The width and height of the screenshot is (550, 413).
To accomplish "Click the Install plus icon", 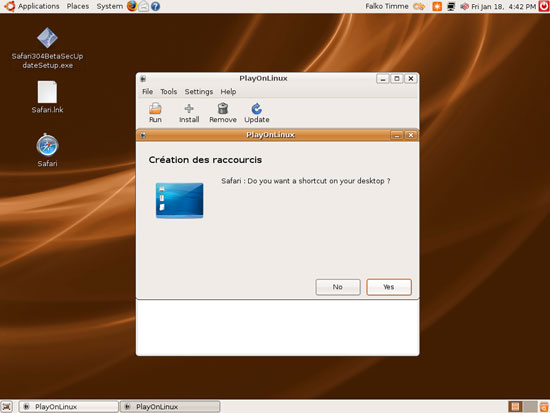I will point(189,109).
